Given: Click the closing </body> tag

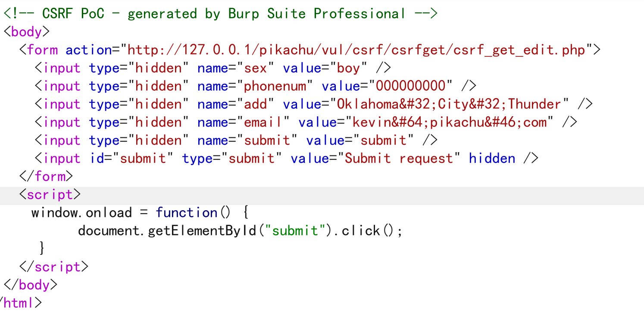Looking at the screenshot, I should (31, 285).
